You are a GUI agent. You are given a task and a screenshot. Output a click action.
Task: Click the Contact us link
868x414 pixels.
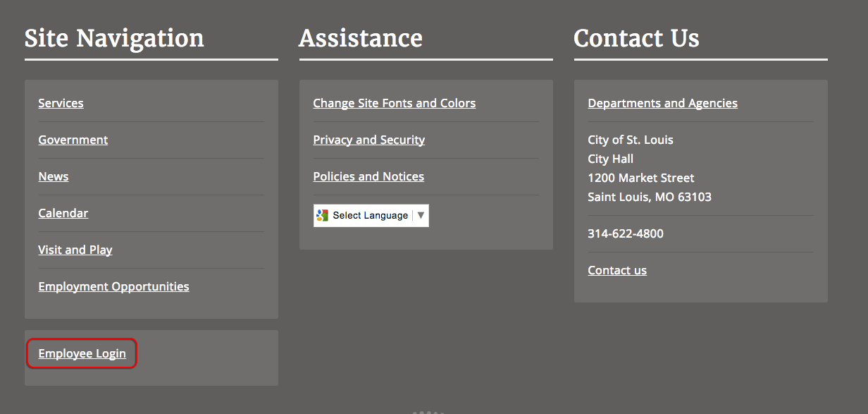coord(617,270)
